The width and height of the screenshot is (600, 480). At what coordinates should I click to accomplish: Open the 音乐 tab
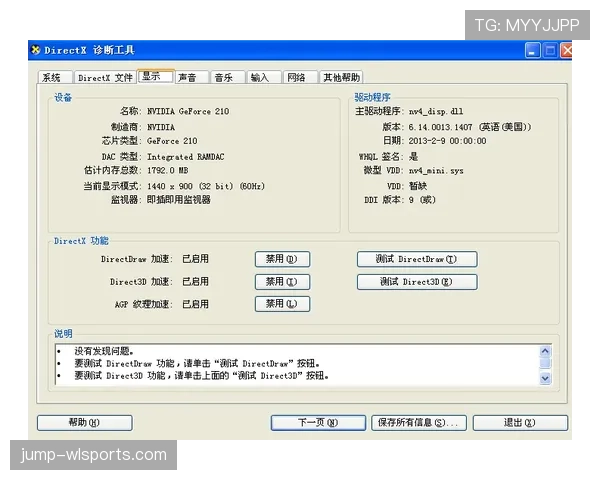pyautogui.click(x=228, y=78)
